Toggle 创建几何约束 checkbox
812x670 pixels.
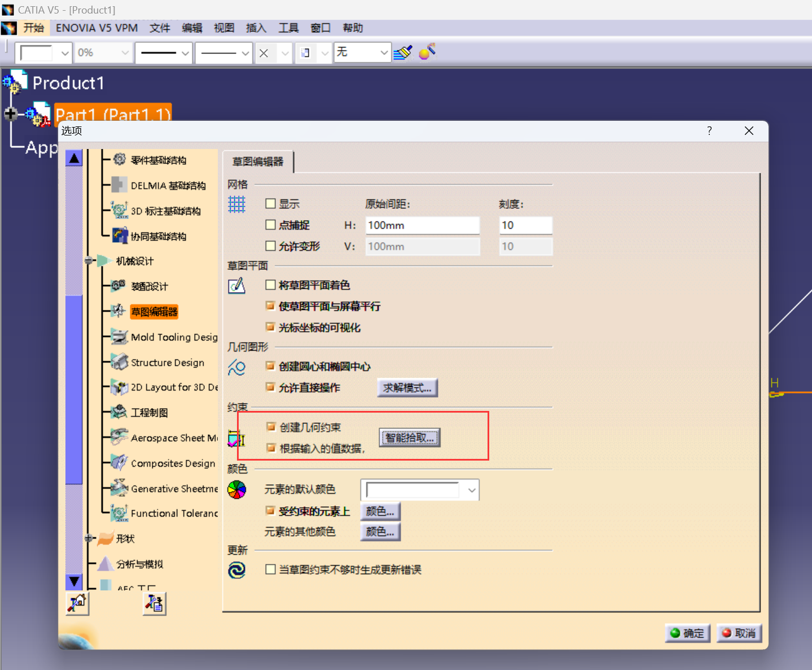click(x=271, y=427)
